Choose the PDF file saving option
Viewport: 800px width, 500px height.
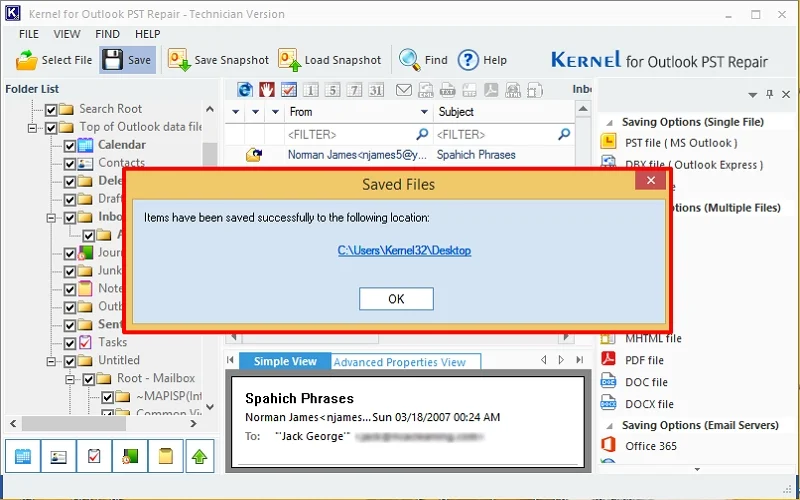tap(633, 360)
